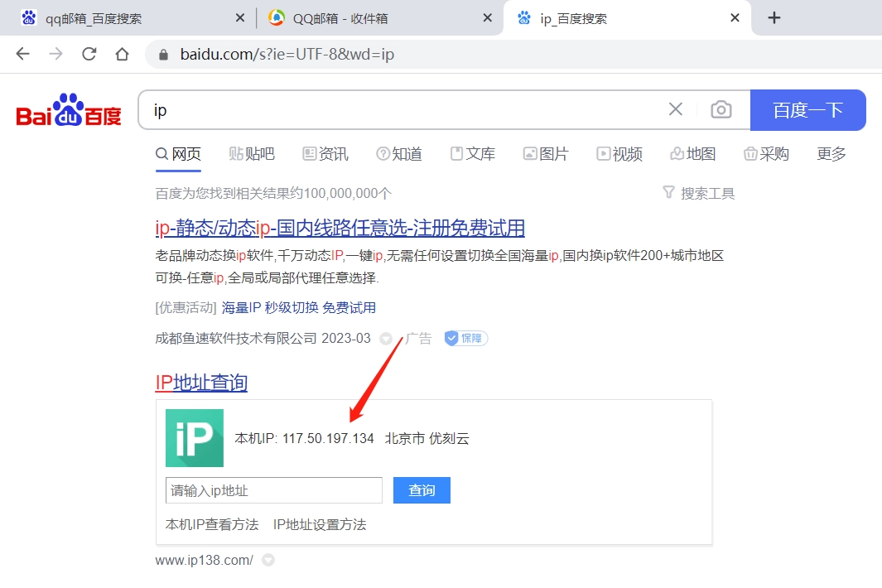Close the qq邮箱_百度搜索 tab
This screenshot has height=588, width=882.
click(x=240, y=18)
